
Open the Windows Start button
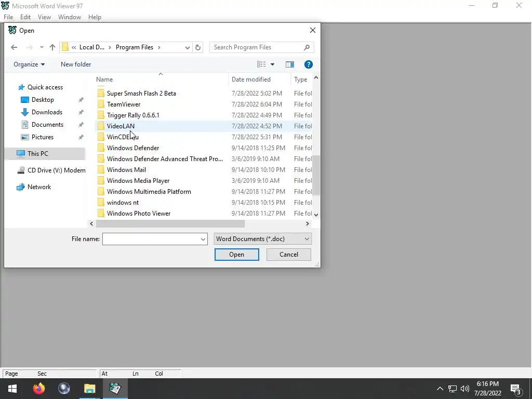tap(12, 389)
